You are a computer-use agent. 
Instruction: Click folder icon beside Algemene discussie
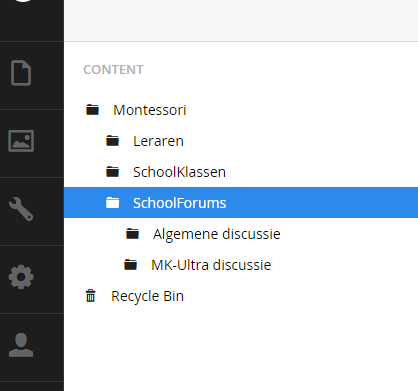[x=133, y=234]
